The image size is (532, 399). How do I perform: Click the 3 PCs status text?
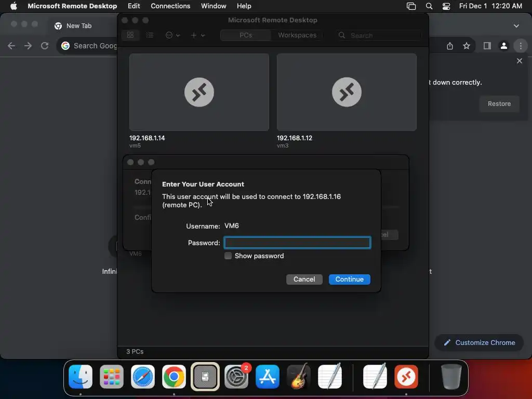[x=135, y=352]
